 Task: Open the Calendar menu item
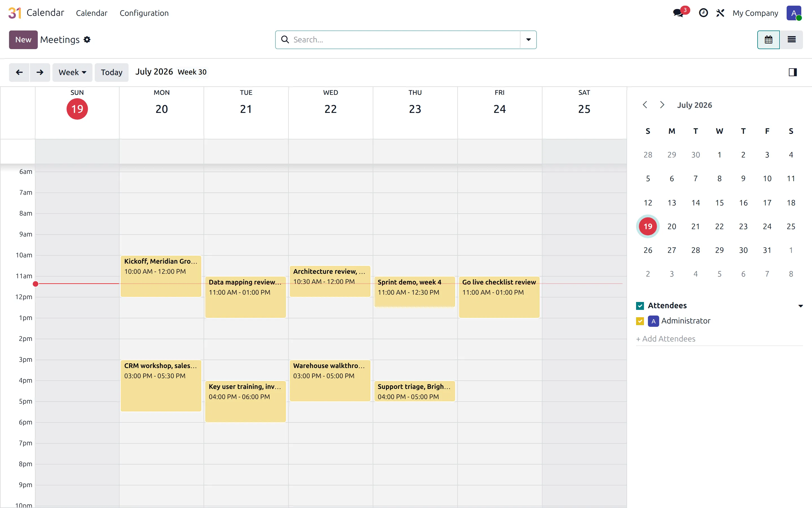click(x=92, y=13)
